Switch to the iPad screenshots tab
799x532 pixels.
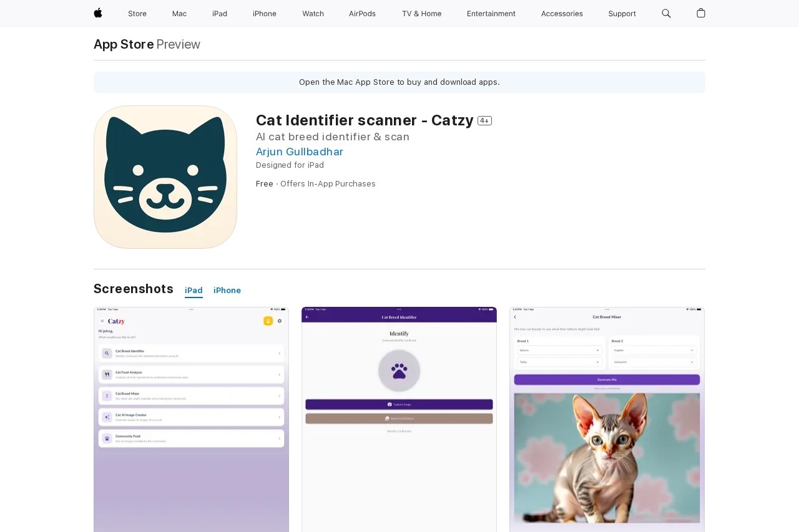(194, 291)
